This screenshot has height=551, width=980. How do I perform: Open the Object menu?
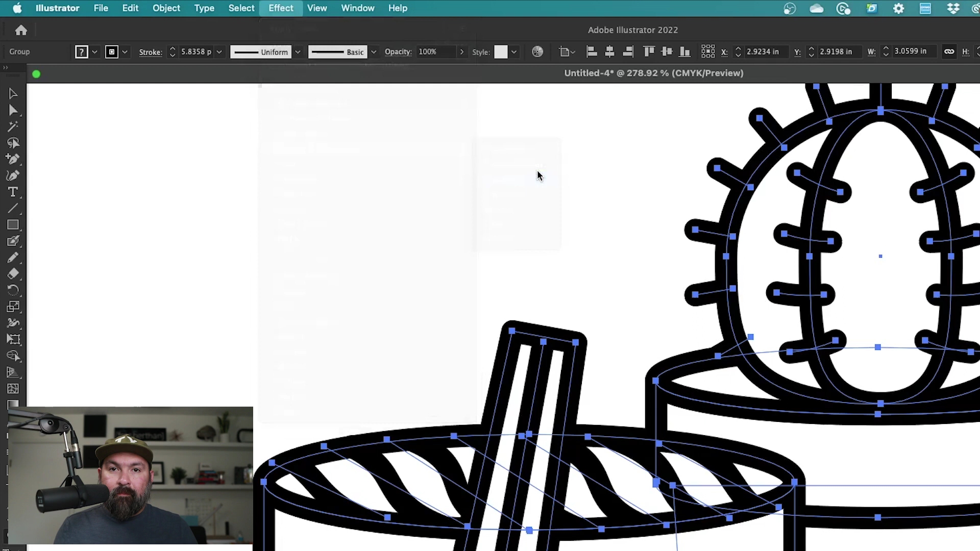[165, 8]
